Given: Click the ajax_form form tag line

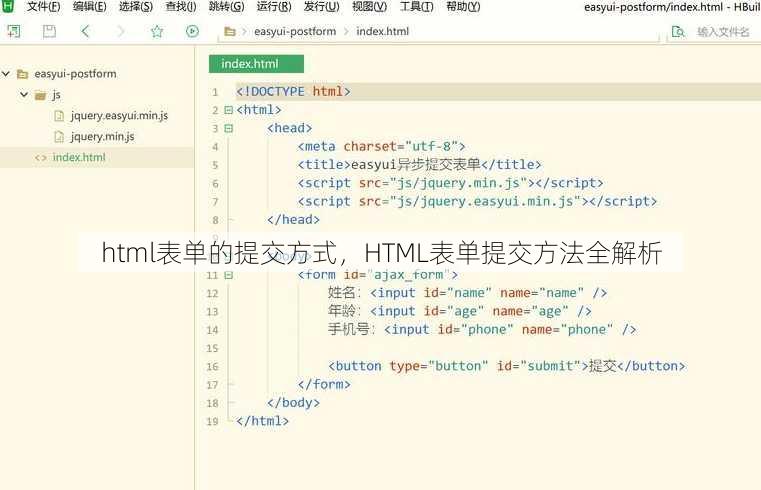Looking at the screenshot, I should (378, 275).
